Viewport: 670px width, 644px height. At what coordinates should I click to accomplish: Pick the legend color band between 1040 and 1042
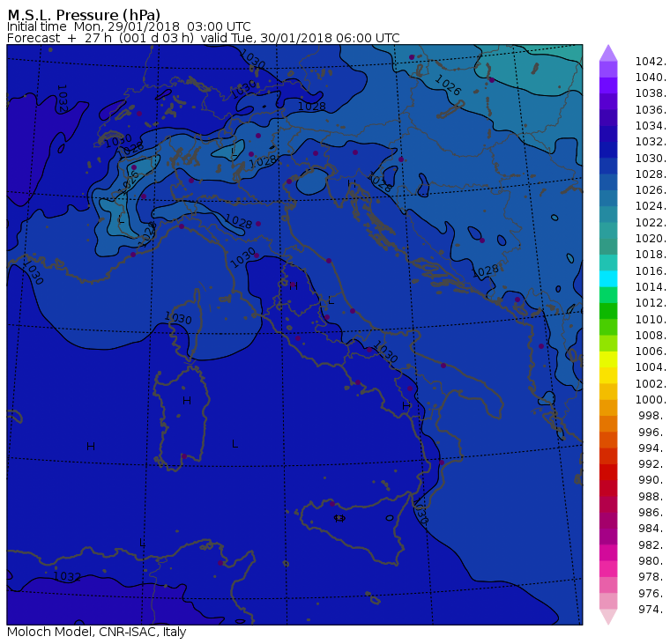[x=608, y=70]
